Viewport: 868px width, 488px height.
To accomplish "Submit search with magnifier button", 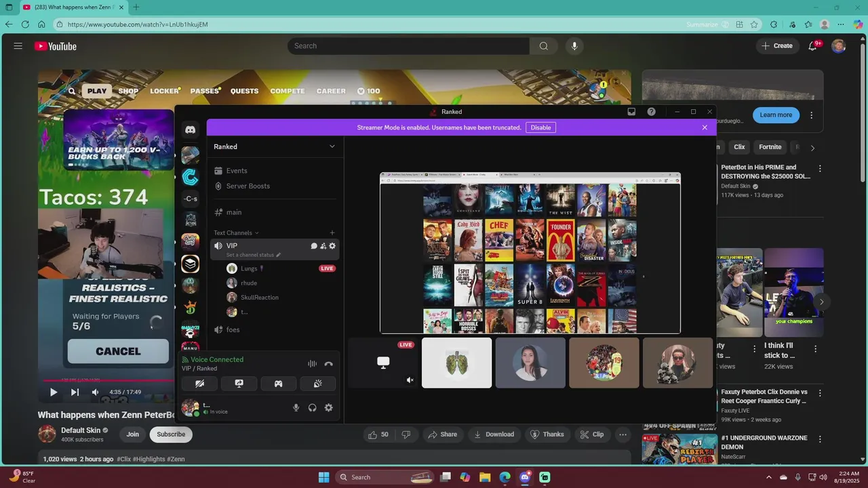I will pos(544,46).
